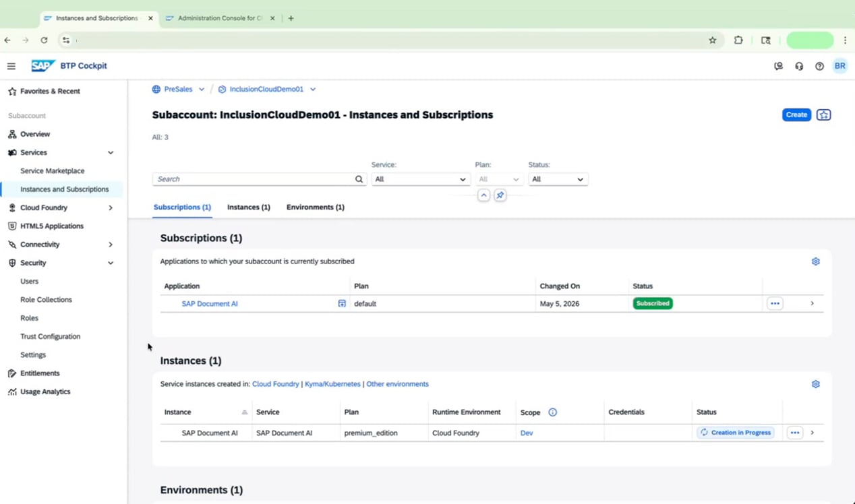Open the BR user avatar menu
The width and height of the screenshot is (855, 504).
[840, 66]
